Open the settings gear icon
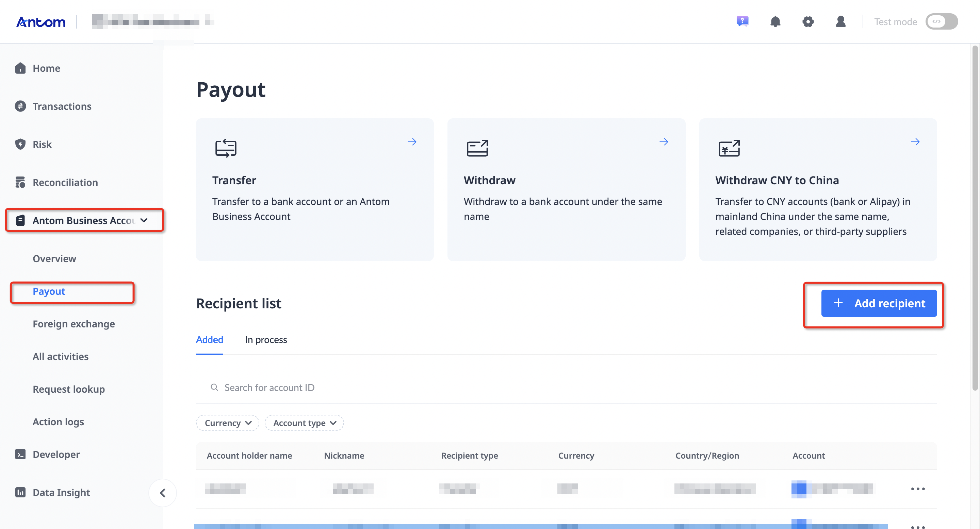Image resolution: width=980 pixels, height=529 pixels. click(x=808, y=22)
